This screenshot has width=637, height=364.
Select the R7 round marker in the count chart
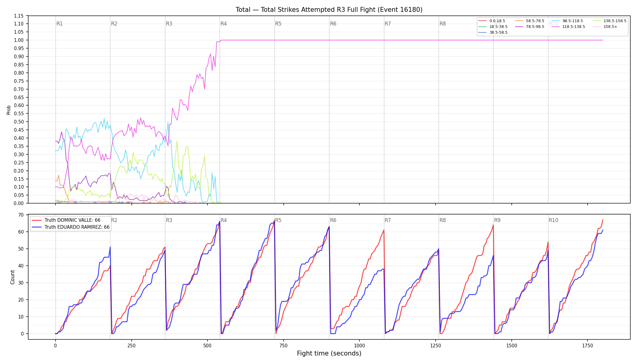388,220
